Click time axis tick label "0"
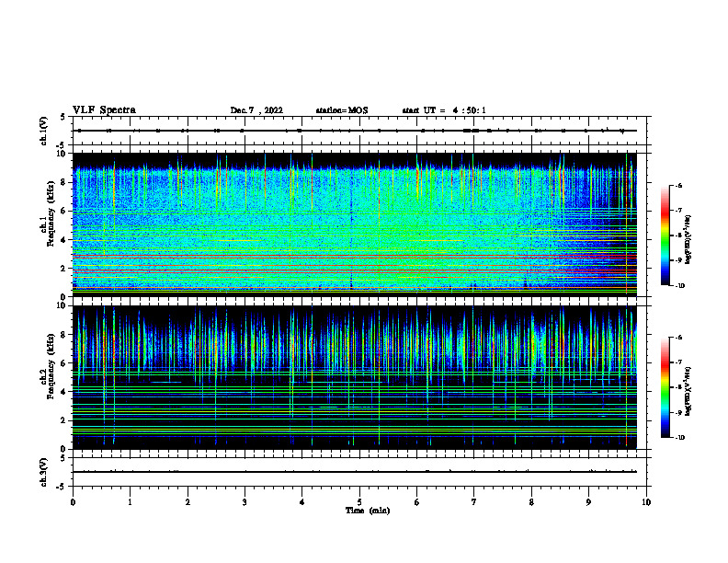Viewport: 728px width, 563px height. tap(73, 502)
